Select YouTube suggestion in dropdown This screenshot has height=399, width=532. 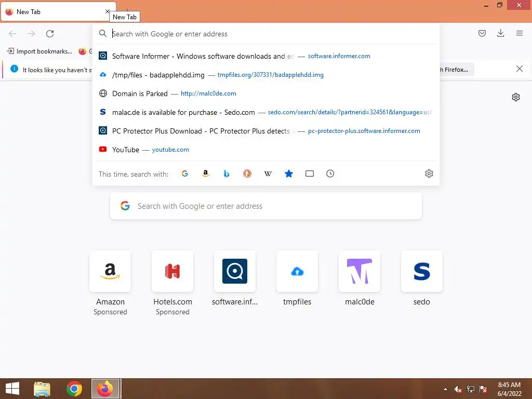(x=266, y=149)
